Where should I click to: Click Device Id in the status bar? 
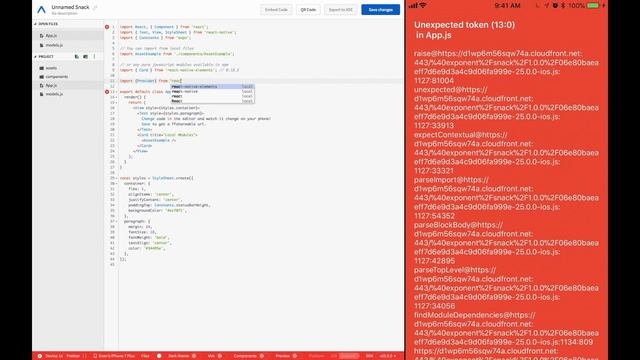click(54, 356)
